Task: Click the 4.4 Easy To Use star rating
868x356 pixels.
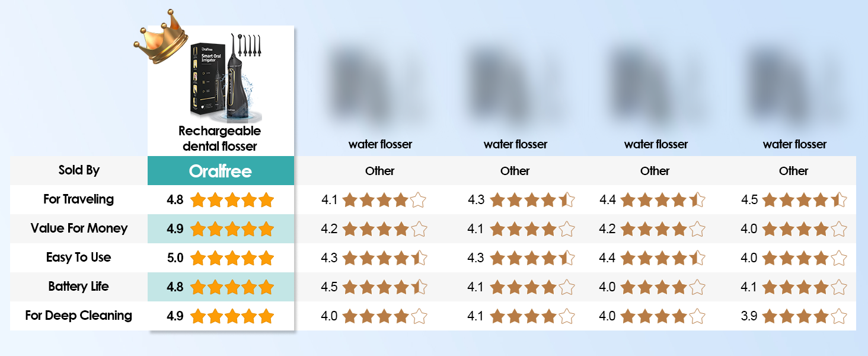Action: pos(663,258)
